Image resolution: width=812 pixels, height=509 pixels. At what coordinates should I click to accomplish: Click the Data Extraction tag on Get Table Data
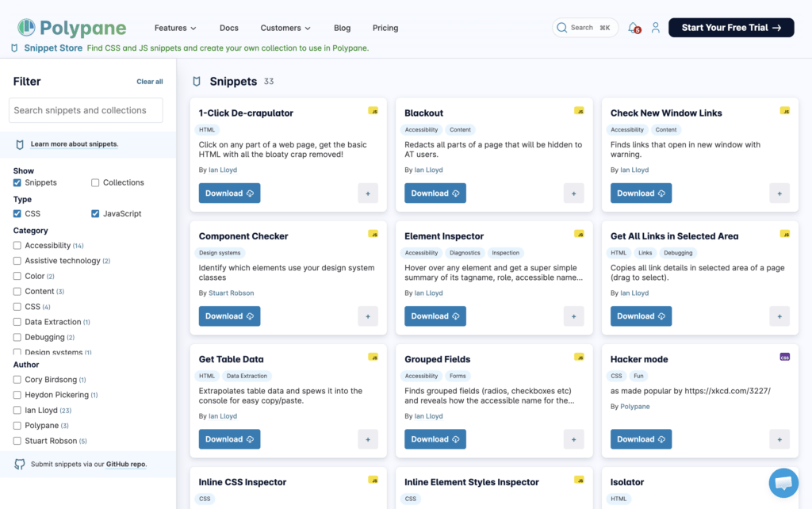(247, 376)
